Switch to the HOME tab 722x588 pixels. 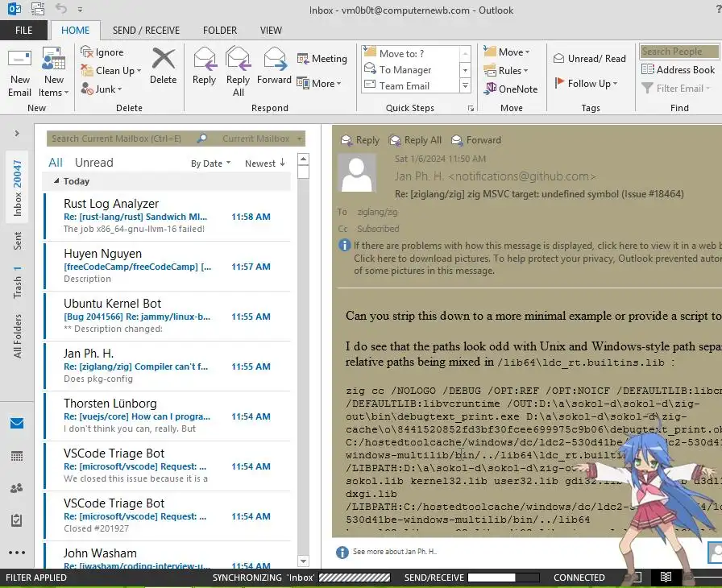pyautogui.click(x=76, y=31)
